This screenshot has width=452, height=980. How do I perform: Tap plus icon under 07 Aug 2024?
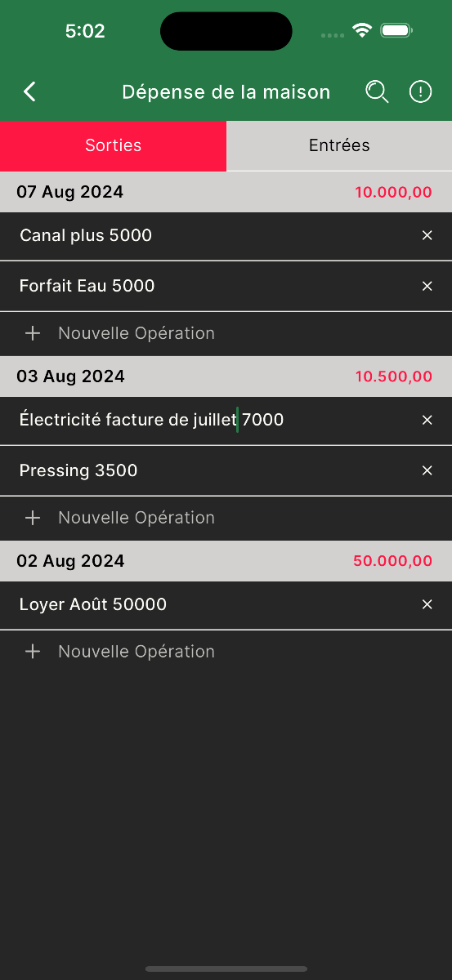point(33,333)
